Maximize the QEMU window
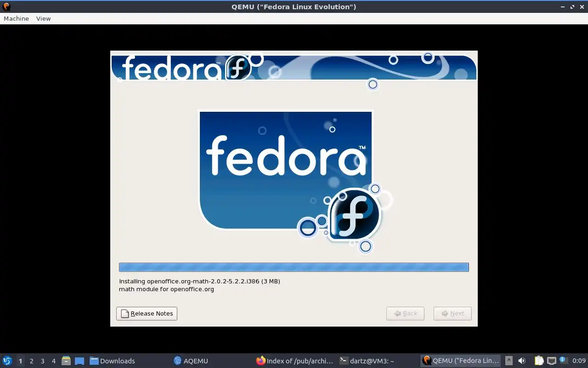The image size is (588, 368). tap(572, 7)
